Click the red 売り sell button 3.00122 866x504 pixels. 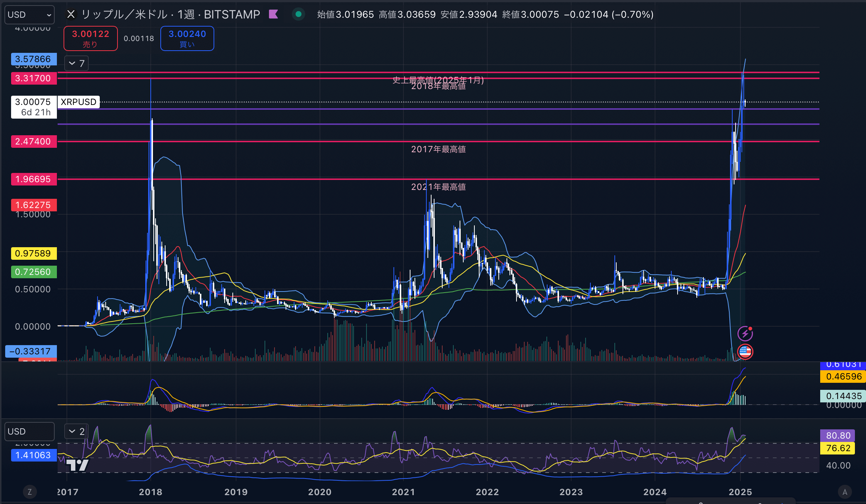tap(91, 38)
